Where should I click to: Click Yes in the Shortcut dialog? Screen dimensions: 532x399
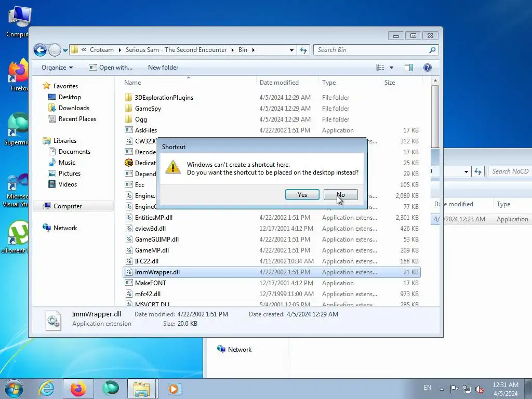pos(302,195)
